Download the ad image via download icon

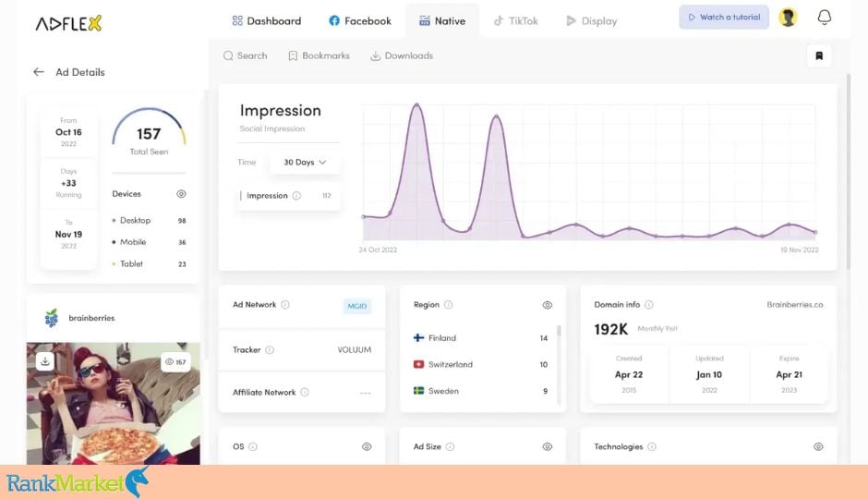click(x=45, y=361)
